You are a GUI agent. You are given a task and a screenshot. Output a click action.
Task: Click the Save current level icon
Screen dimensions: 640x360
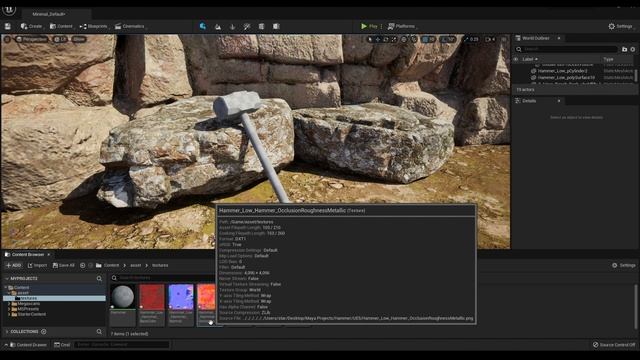tap(8, 26)
